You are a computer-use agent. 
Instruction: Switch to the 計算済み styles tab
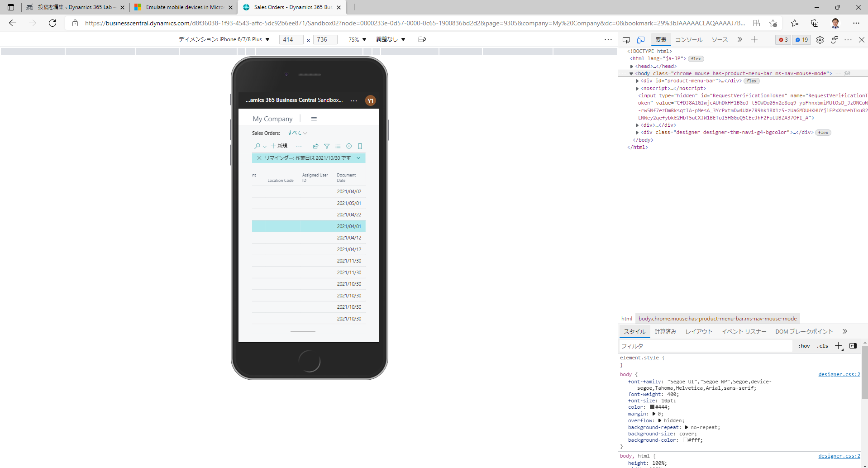tap(665, 331)
